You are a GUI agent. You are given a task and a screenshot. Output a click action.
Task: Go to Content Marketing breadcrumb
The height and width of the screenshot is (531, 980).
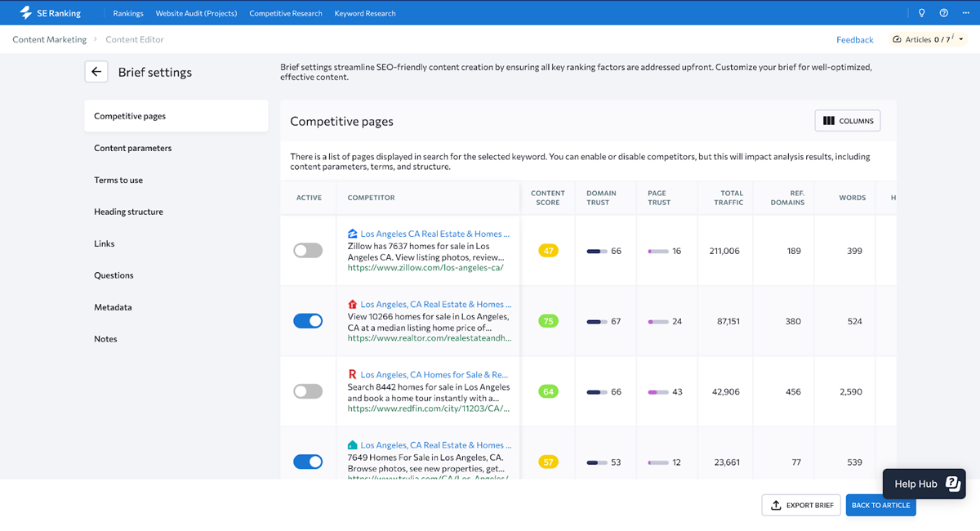(49, 39)
